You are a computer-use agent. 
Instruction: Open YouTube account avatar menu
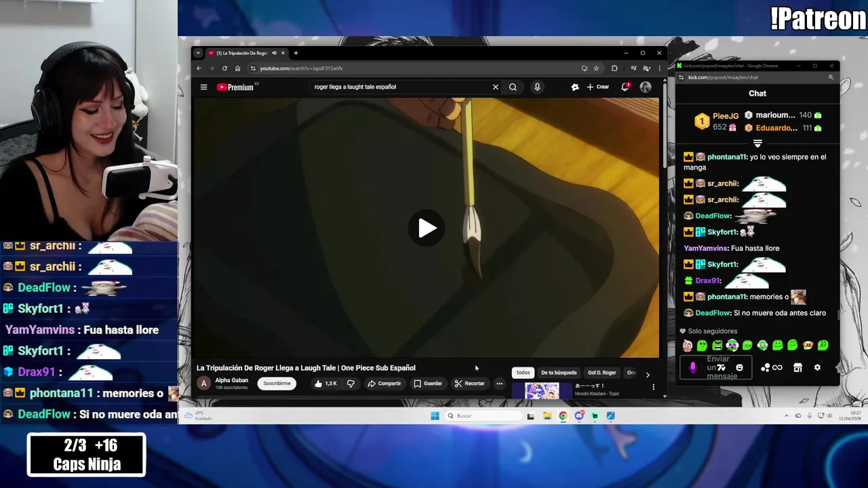pos(646,87)
